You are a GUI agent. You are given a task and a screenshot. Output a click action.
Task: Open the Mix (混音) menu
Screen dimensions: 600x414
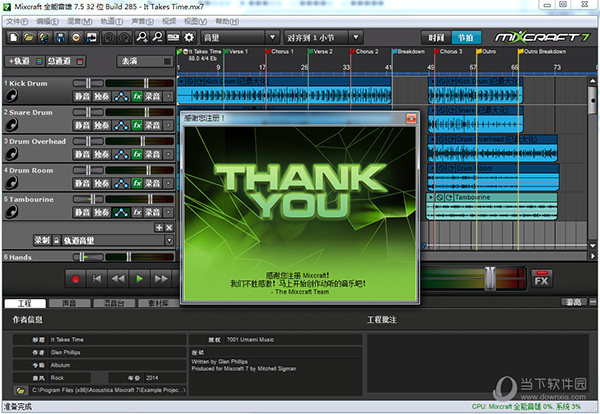tap(79, 21)
